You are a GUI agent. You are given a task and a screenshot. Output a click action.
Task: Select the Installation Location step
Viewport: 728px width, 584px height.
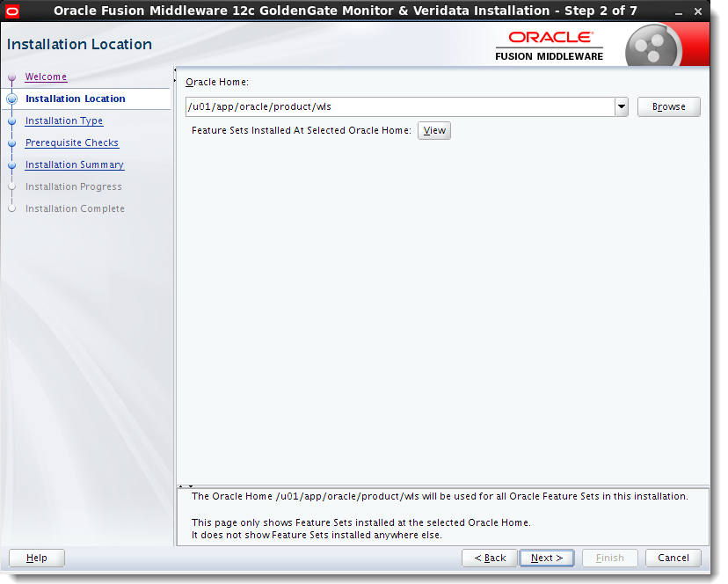[x=76, y=99]
